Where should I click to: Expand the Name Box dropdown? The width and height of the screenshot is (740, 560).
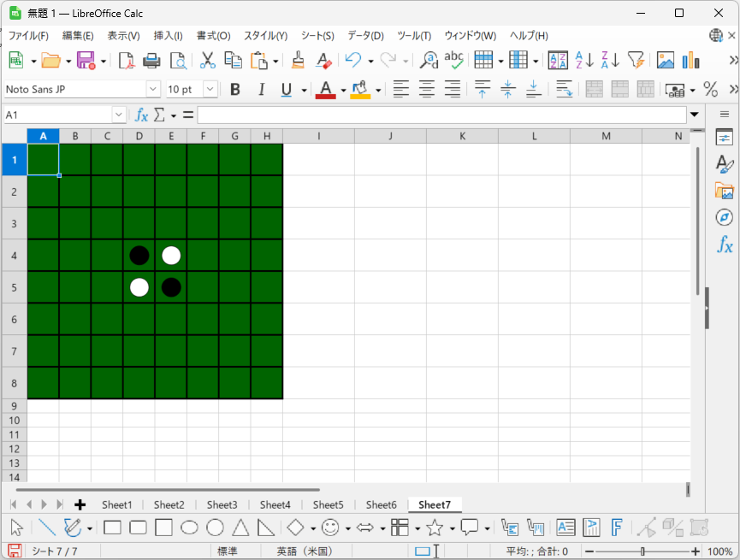pyautogui.click(x=119, y=115)
